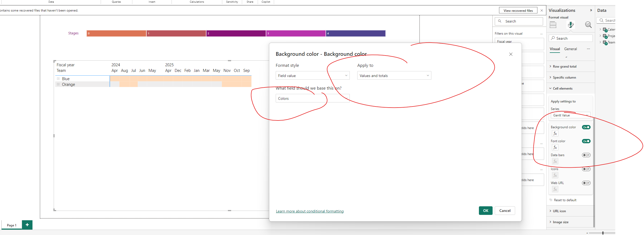Open the Series dropdown showing Gantt Value

pos(570,115)
